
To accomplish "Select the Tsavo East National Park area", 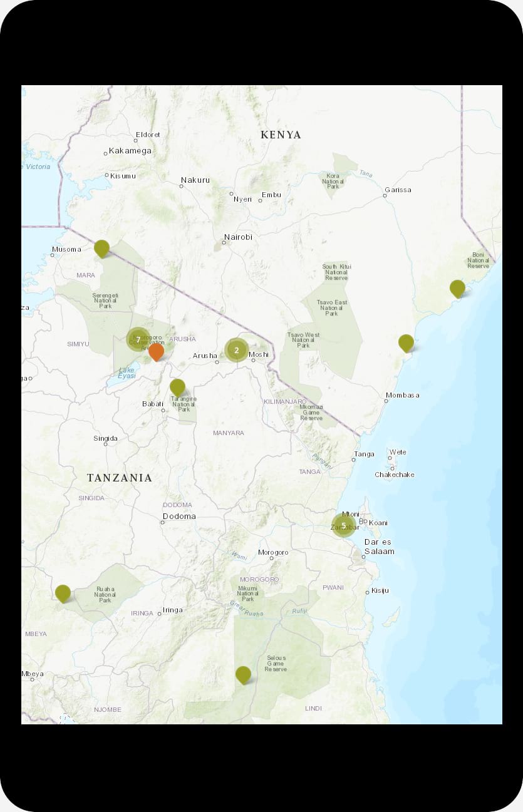I will point(331,307).
